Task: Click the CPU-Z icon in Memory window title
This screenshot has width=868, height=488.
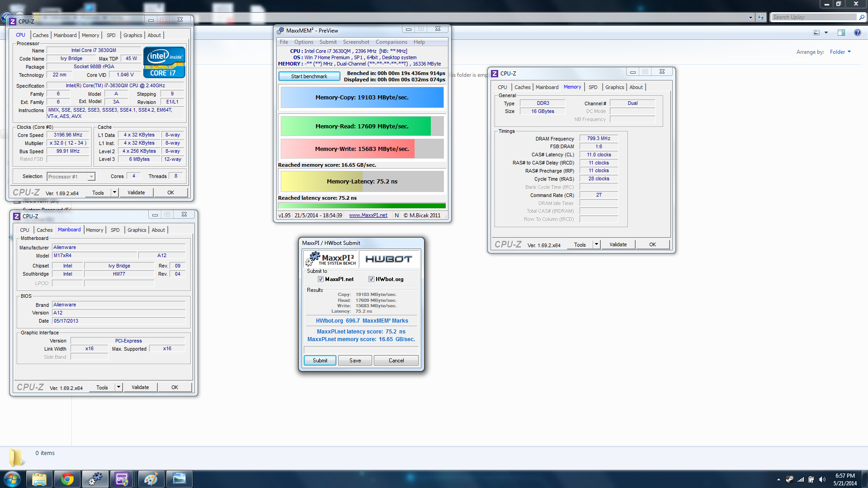Action: pyautogui.click(x=495, y=73)
